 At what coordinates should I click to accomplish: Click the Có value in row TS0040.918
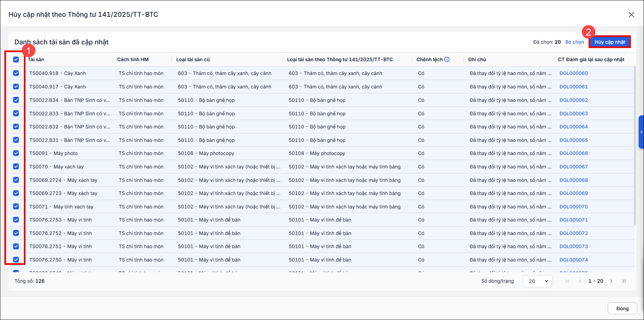pos(421,73)
